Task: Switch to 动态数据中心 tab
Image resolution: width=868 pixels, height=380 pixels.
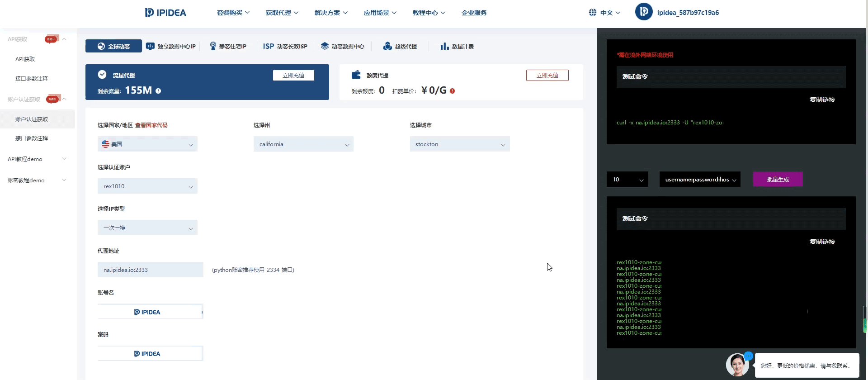Action: pyautogui.click(x=343, y=46)
